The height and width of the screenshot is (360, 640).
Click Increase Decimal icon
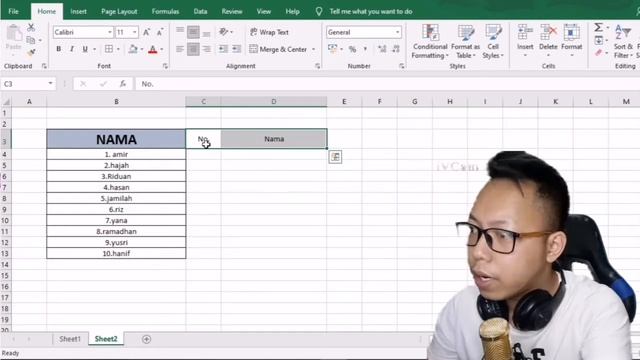tap(382, 49)
